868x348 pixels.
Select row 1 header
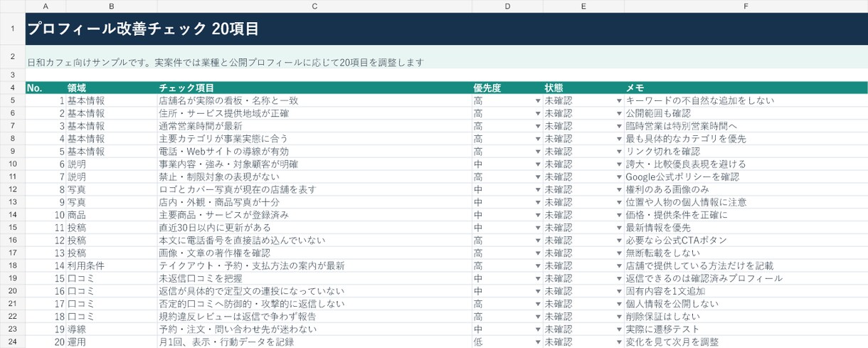12,29
